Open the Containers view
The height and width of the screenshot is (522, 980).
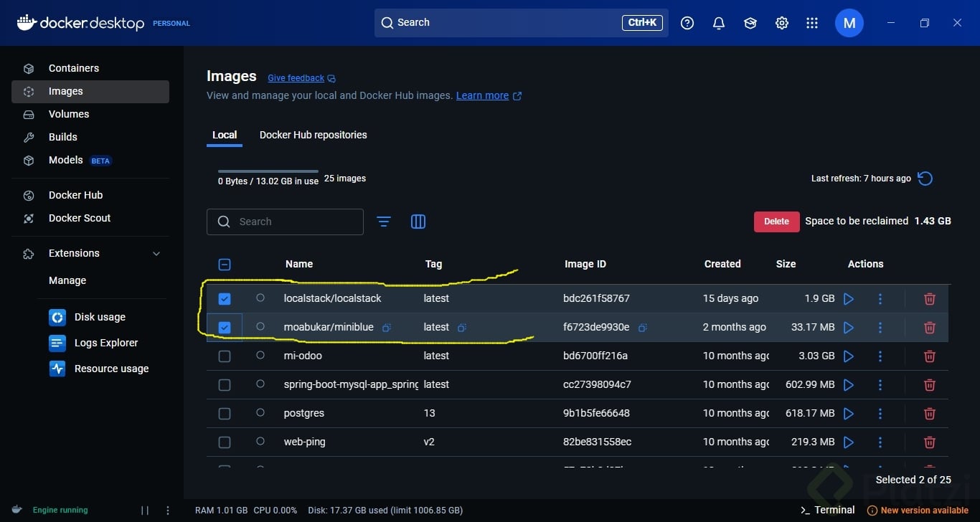[x=90, y=68]
